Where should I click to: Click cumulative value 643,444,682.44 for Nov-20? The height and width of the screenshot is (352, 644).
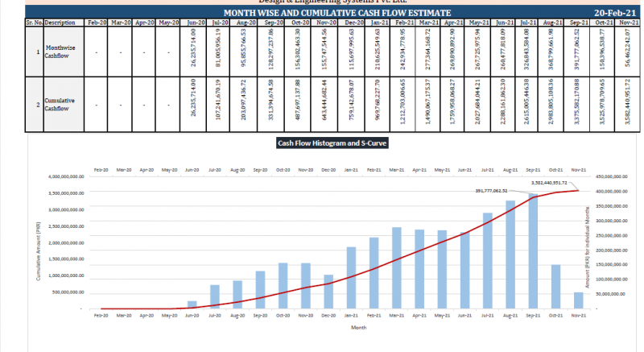tap(324, 99)
